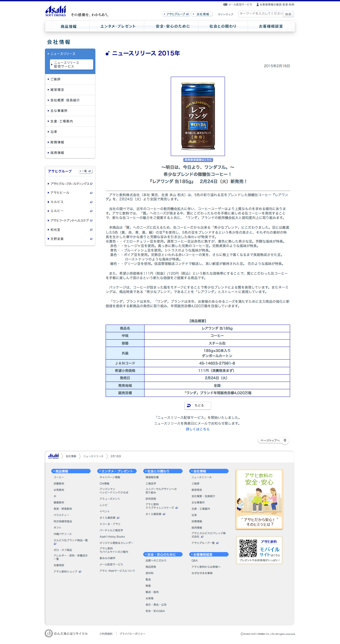
Task: Open footer 社会との関わり section header
Action: click(x=163, y=471)
